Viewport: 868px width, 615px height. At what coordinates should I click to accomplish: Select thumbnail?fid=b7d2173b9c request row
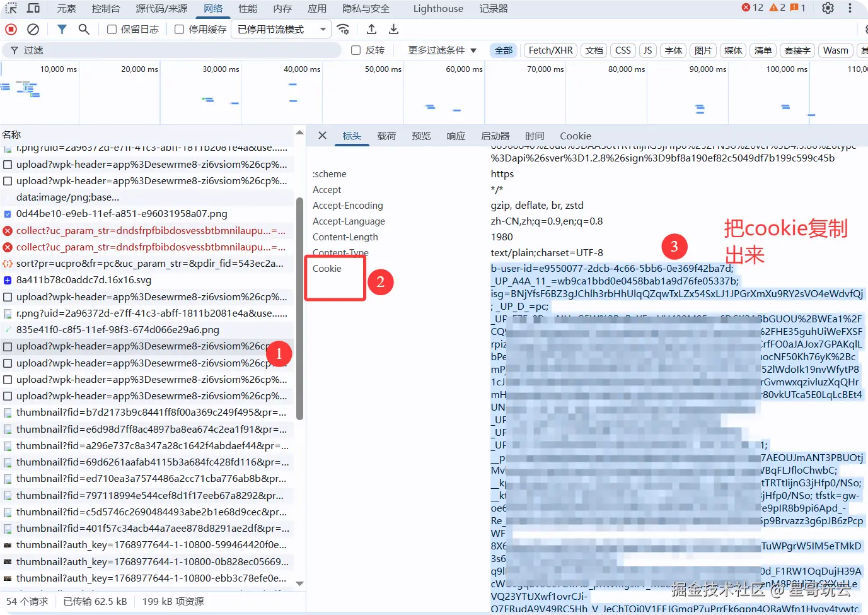(x=146, y=413)
